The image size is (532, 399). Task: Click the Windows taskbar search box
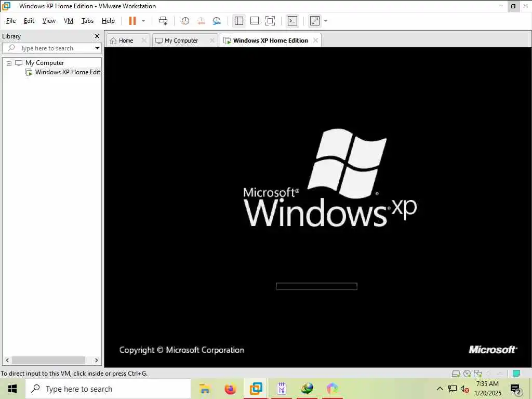pyautogui.click(x=108, y=389)
